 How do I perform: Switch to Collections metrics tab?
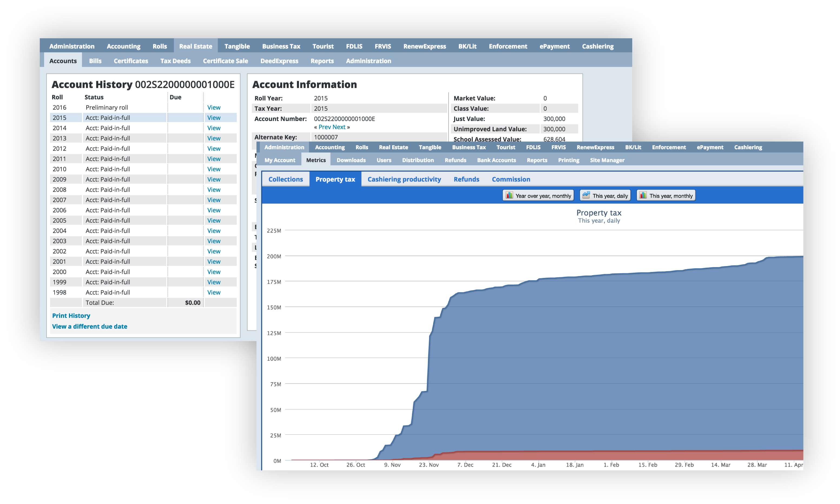tap(285, 179)
